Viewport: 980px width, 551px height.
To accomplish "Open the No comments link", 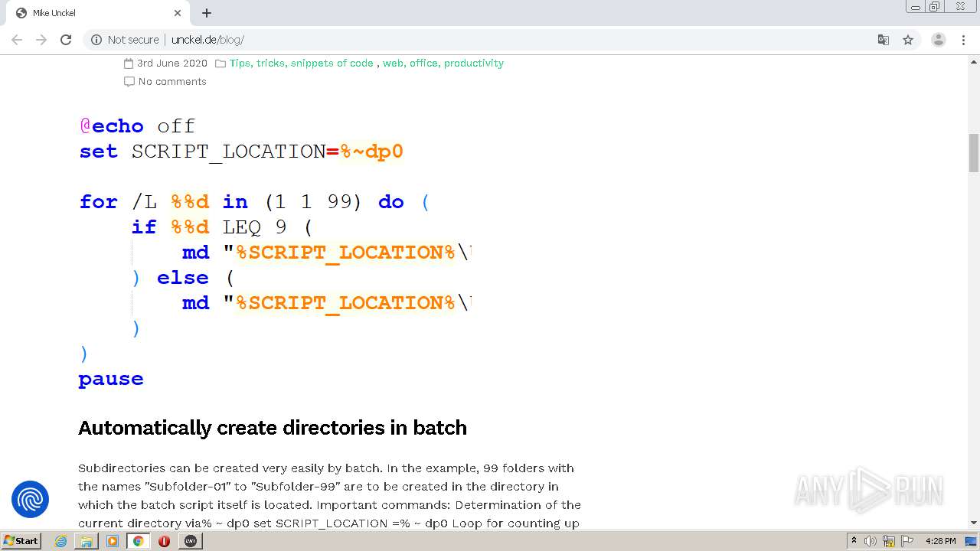I will [172, 81].
